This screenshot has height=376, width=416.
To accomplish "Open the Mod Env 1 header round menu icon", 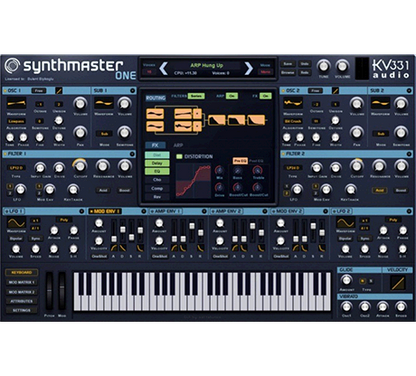I will [x=144, y=211].
